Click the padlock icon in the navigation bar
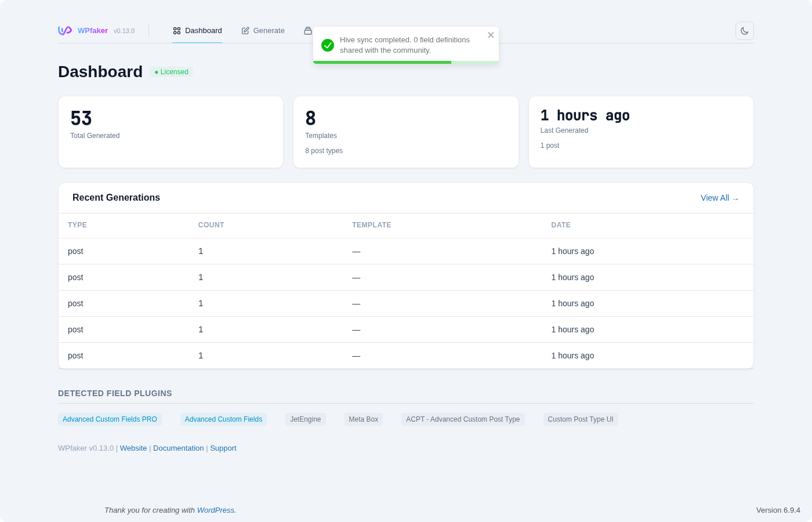This screenshot has height=522, width=812. pyautogui.click(x=308, y=30)
